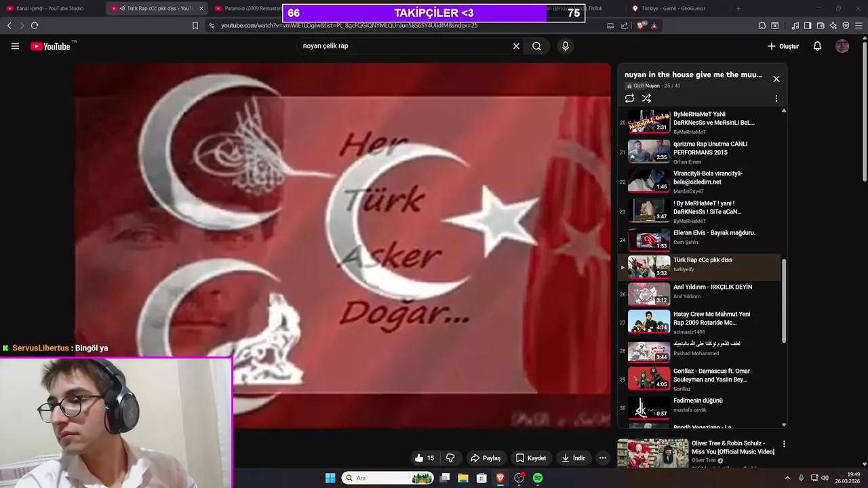Viewport: 868px width, 488px height.
Task: Play 'Elleran Elvis - Bayrak mağduru' video
Action: click(x=700, y=239)
